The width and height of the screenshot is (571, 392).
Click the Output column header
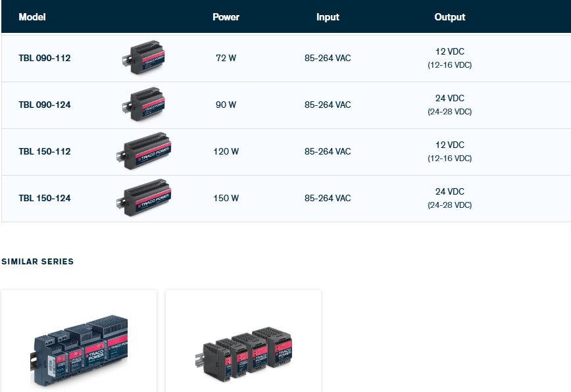[450, 17]
